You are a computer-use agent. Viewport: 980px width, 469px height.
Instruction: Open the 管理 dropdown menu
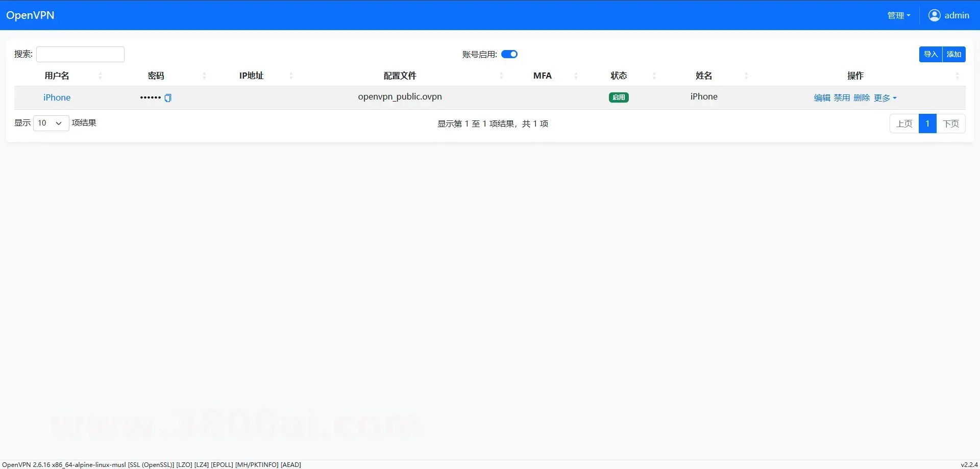tap(898, 16)
